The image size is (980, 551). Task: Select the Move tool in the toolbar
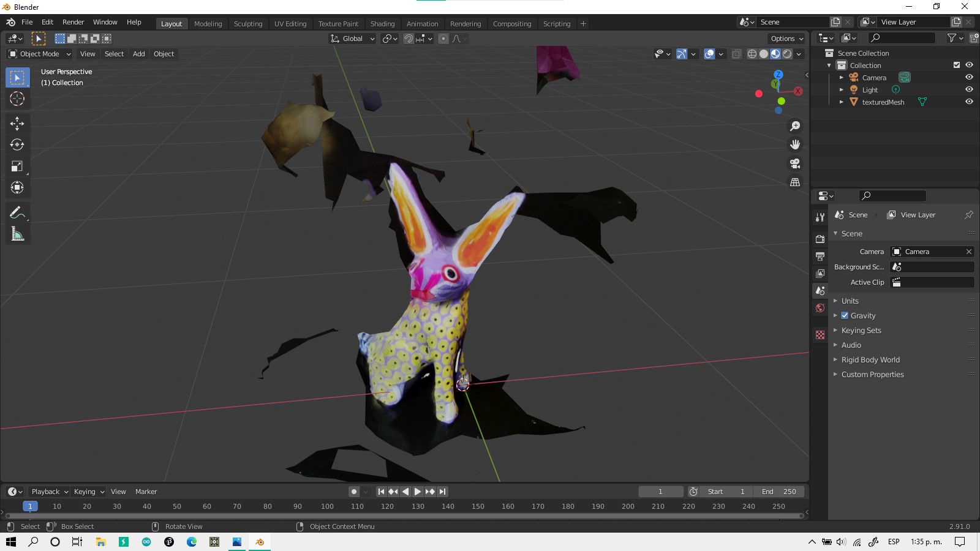tap(17, 123)
